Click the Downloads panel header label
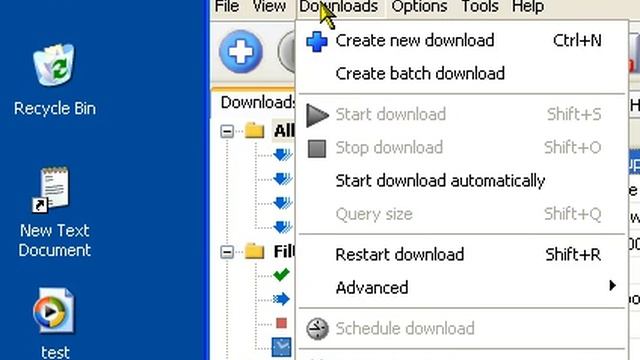This screenshot has width=640, height=360. tap(258, 102)
